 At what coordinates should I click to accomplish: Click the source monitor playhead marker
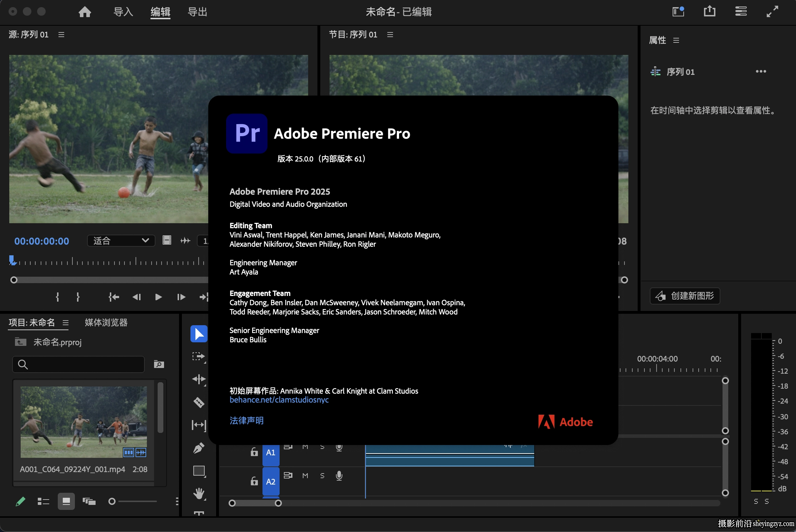[12, 260]
